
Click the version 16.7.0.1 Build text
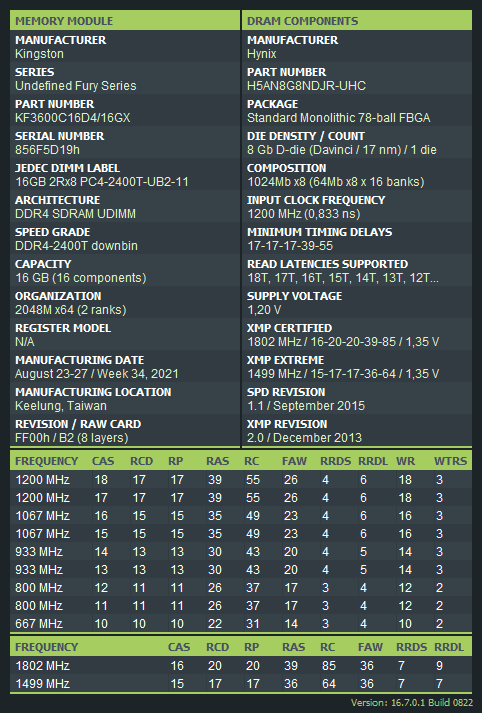point(412,703)
